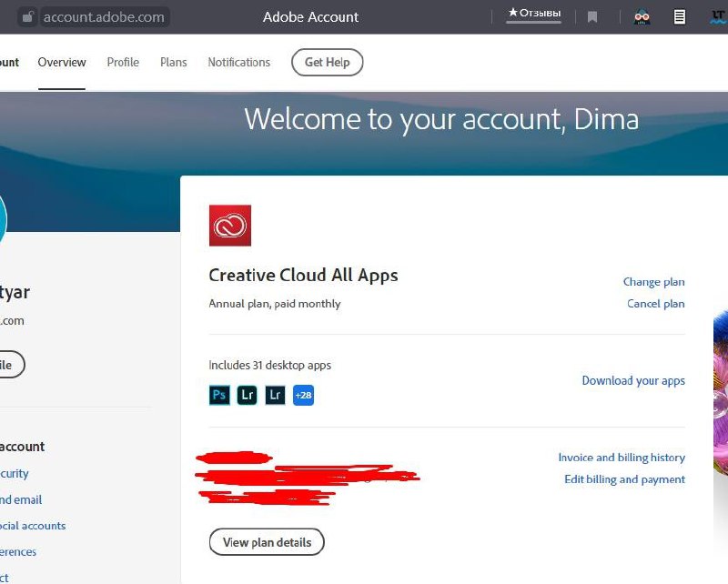Viewport: 728px width, 584px height.
Task: Click 'Annual plan, paid monthly' text
Action: pos(275,304)
